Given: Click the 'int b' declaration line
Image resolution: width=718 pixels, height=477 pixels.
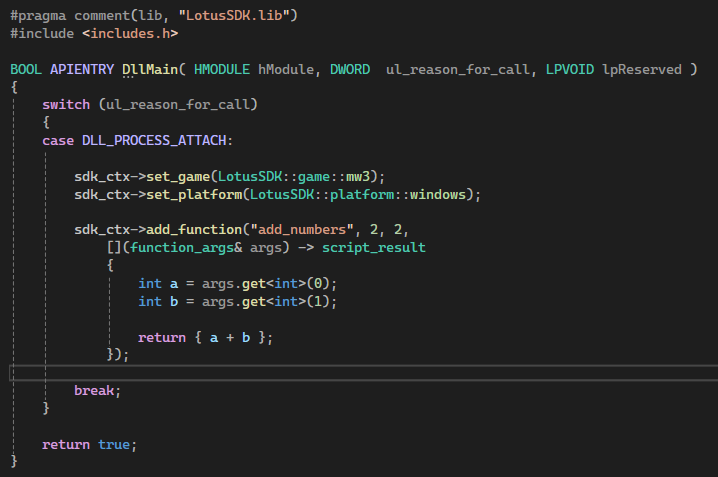Looking at the screenshot, I should coord(238,302).
